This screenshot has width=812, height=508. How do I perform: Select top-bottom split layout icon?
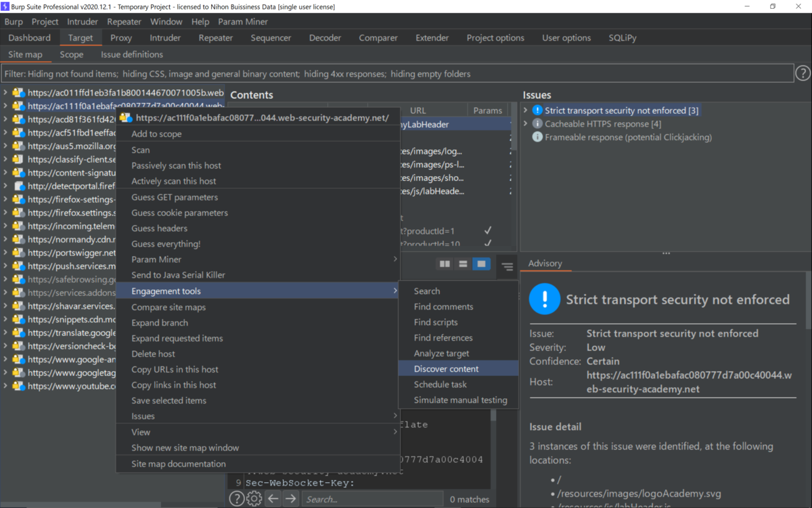463,264
